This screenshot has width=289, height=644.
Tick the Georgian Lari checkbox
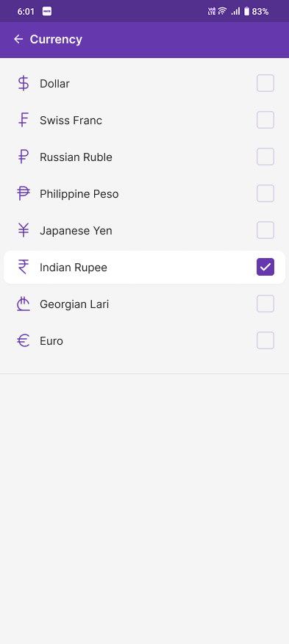(265, 304)
